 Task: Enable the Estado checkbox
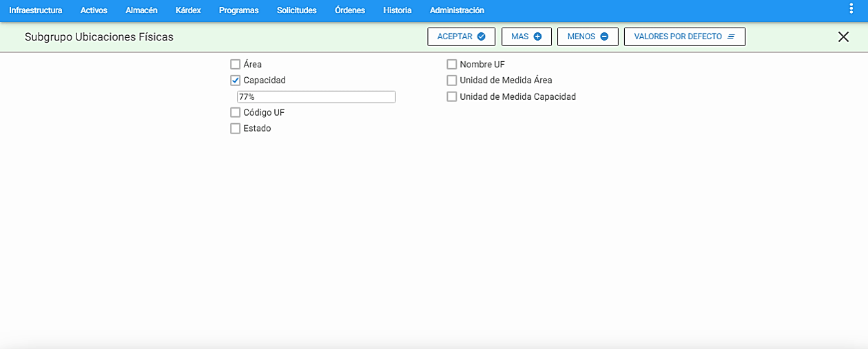click(236, 128)
